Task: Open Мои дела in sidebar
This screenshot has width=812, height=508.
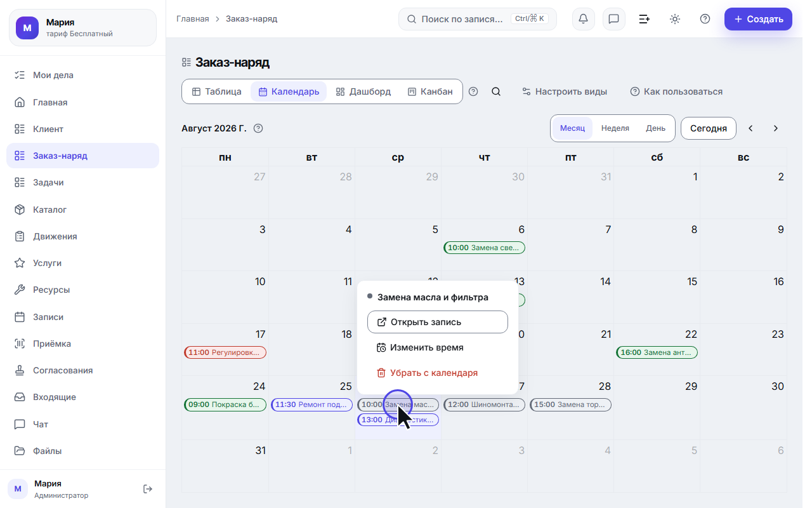Action: pos(82,75)
